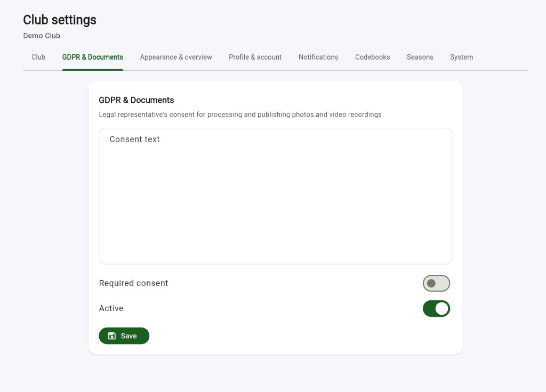Open the System tab
The height and width of the screenshot is (392, 546).
pyautogui.click(x=461, y=58)
